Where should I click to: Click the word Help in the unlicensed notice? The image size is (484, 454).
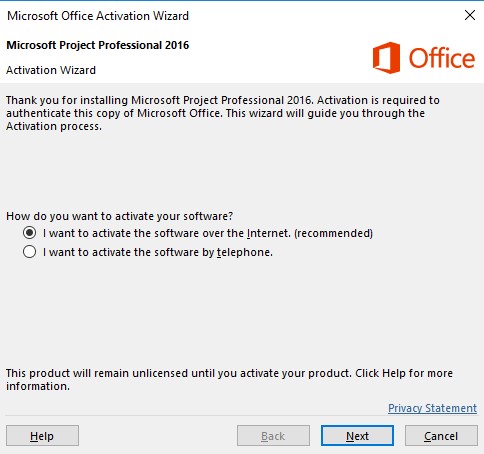click(394, 373)
